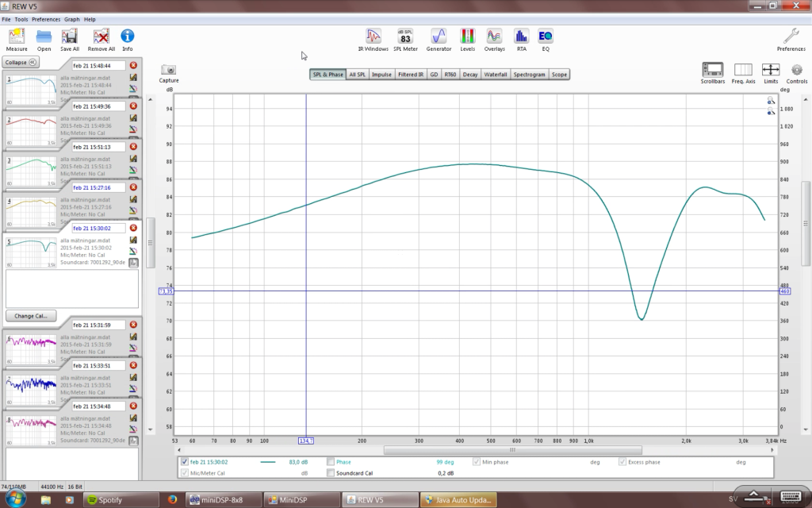
Task: Open IR Windows settings
Action: (x=373, y=40)
